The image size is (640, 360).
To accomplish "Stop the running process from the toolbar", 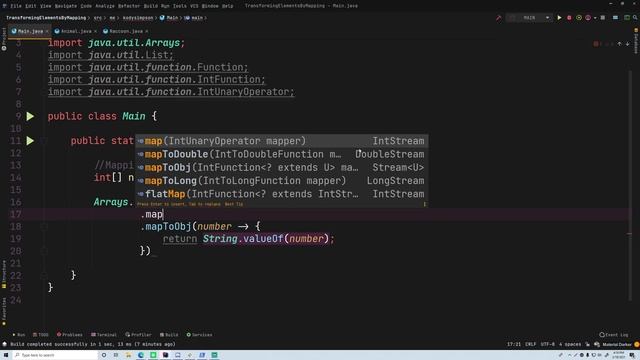I will pos(603,18).
